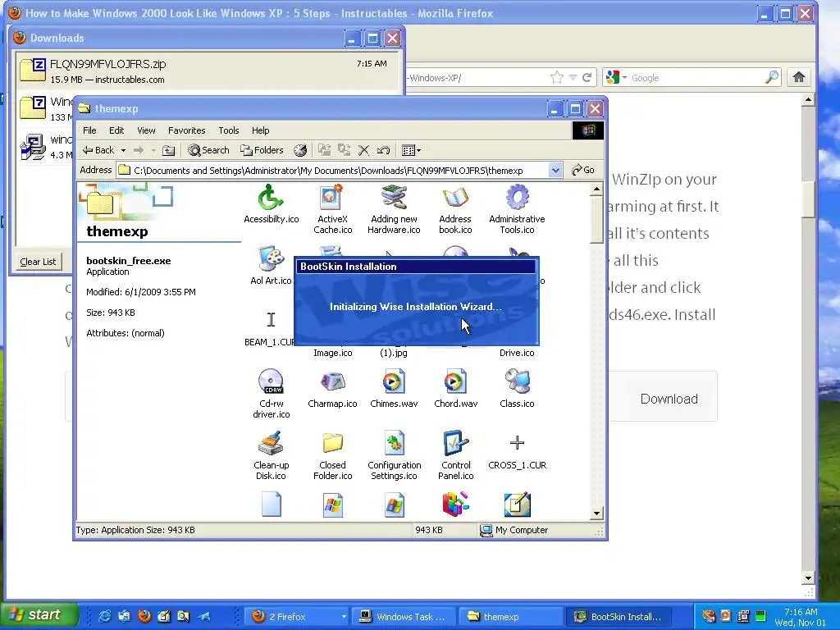Open the Edit menu in themexp
Screen dimensions: 840x630
tap(116, 130)
